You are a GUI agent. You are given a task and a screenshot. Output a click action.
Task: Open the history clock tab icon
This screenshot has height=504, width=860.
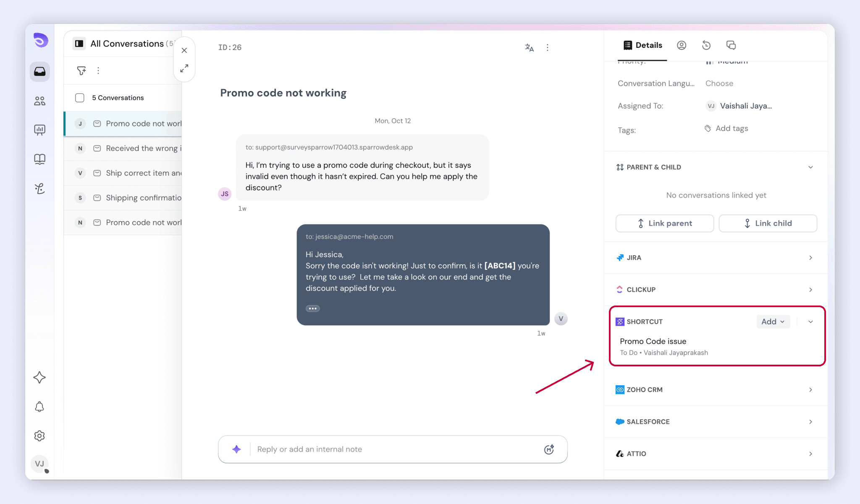pos(706,45)
